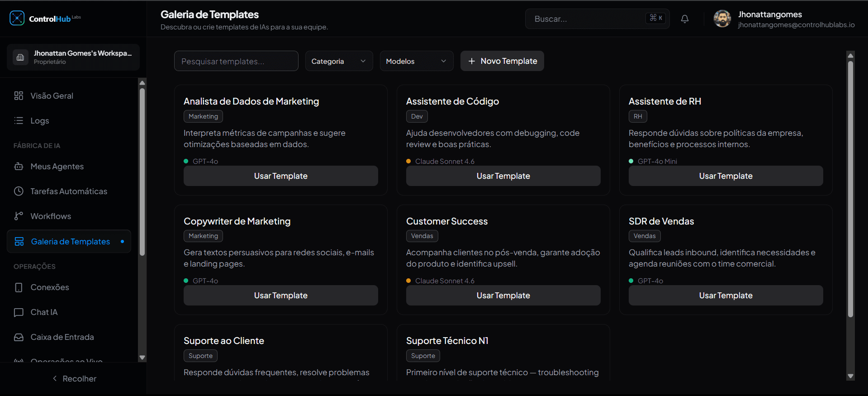Open Meus Agentes

click(69, 166)
